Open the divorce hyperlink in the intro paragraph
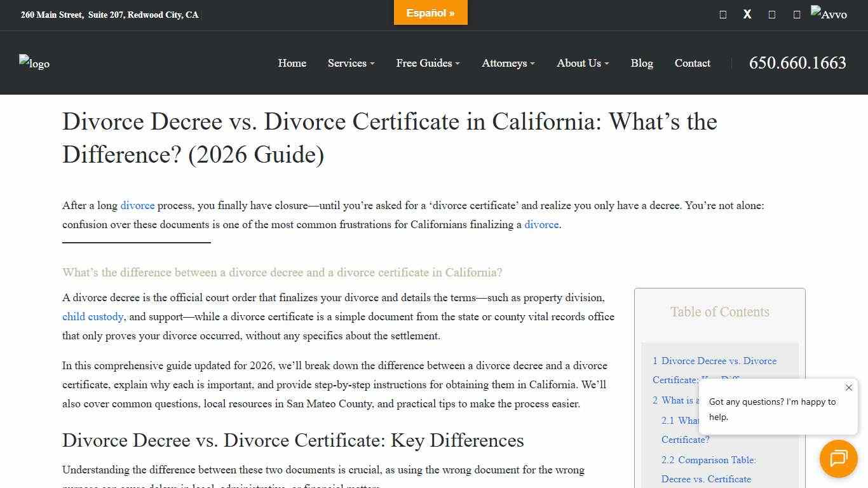Screen dimensions: 868x488 (138, 205)
